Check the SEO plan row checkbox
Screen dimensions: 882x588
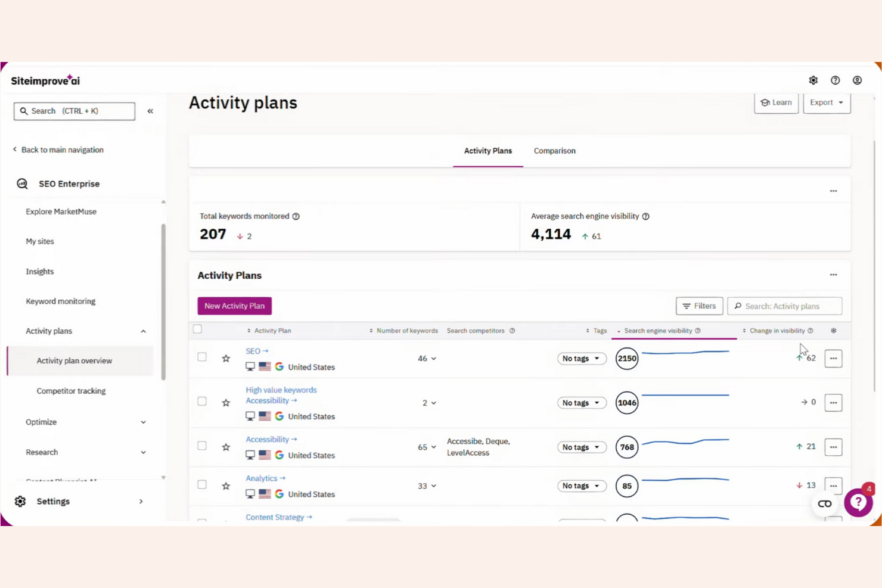tap(202, 357)
